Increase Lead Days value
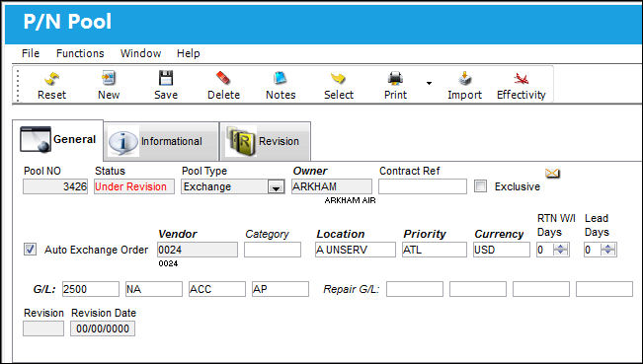 pyautogui.click(x=608, y=246)
